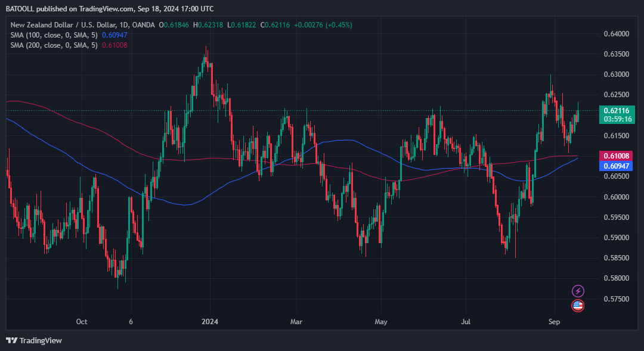Click the SMA 100 value 0.60947 in legend
The width and height of the screenshot is (644, 351).
tap(114, 35)
